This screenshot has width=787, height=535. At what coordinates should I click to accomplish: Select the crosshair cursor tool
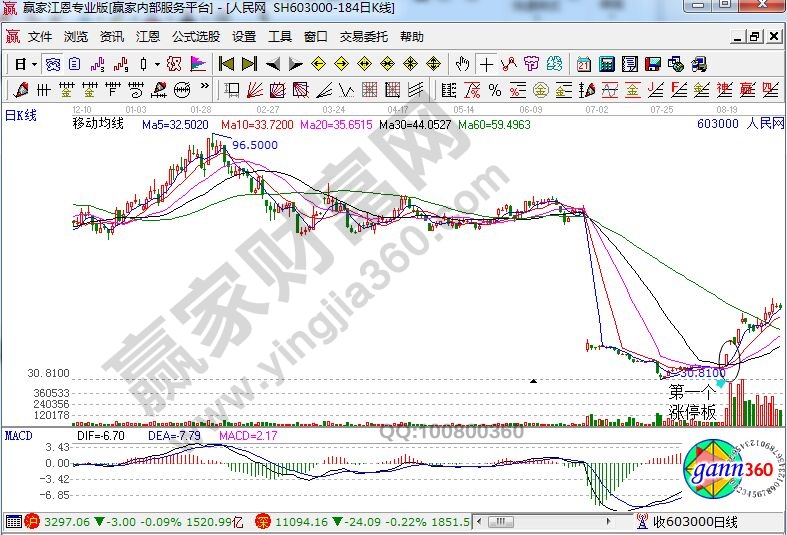click(x=486, y=64)
